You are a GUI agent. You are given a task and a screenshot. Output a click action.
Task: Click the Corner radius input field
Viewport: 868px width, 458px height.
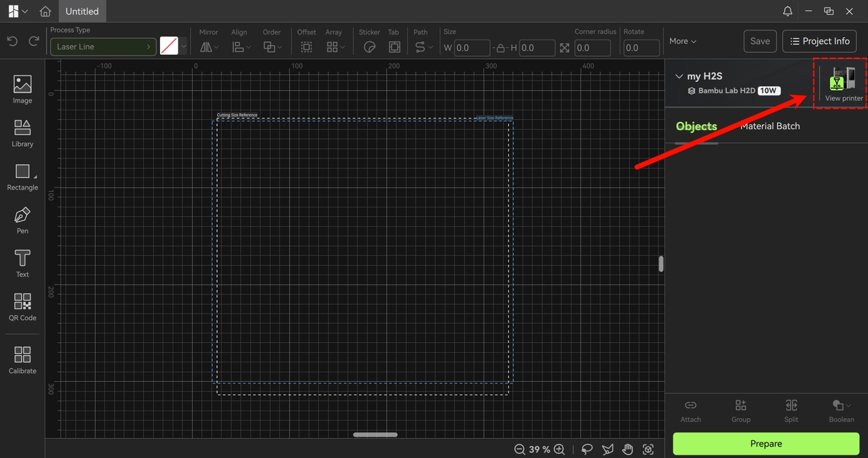pos(593,48)
